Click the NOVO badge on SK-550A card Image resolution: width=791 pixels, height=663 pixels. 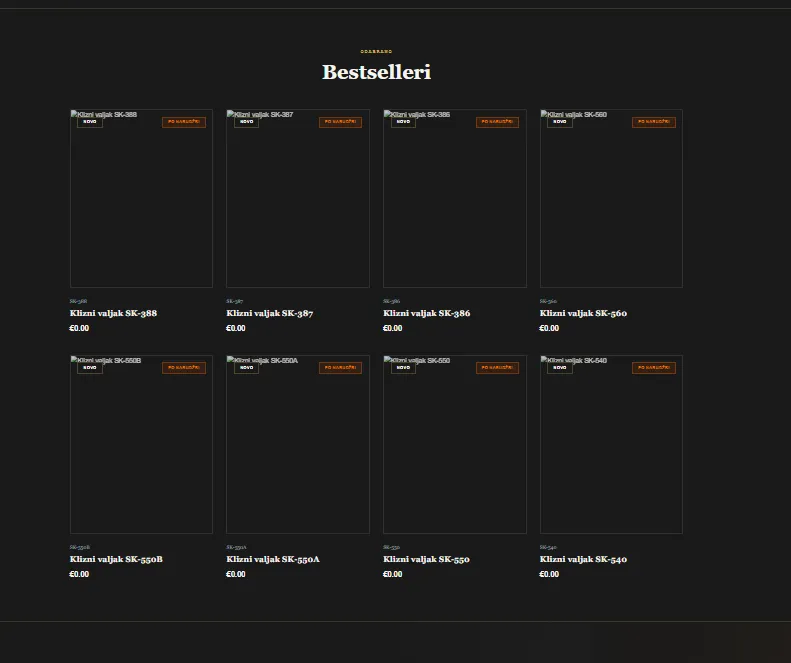pyautogui.click(x=246, y=368)
